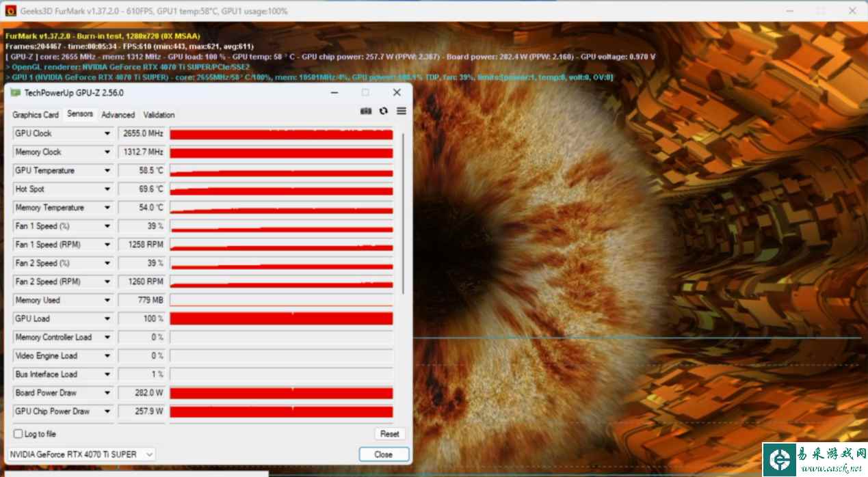Click the Memory Used value 779 MB
Viewport: 868px width, 477px height.
(x=142, y=300)
